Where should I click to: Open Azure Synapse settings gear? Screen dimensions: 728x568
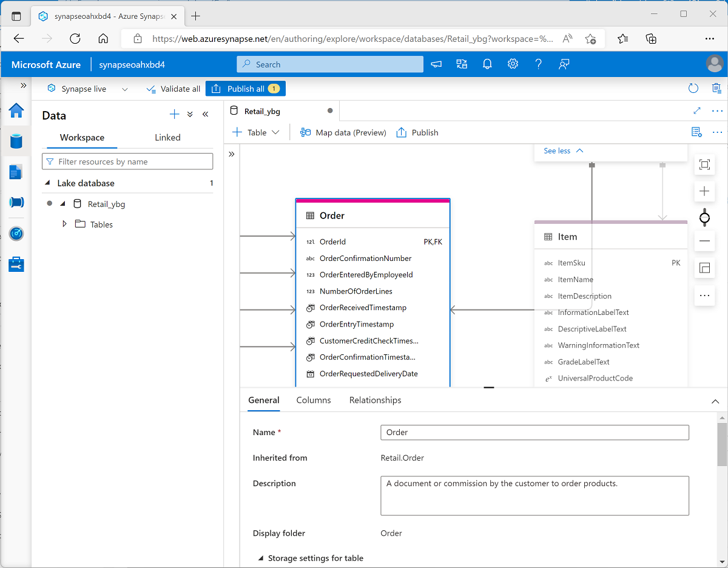513,64
